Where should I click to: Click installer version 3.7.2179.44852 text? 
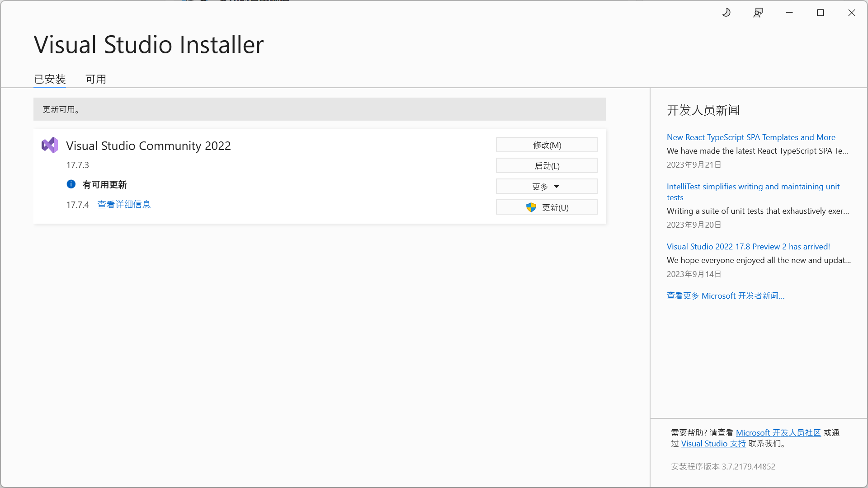point(723,466)
